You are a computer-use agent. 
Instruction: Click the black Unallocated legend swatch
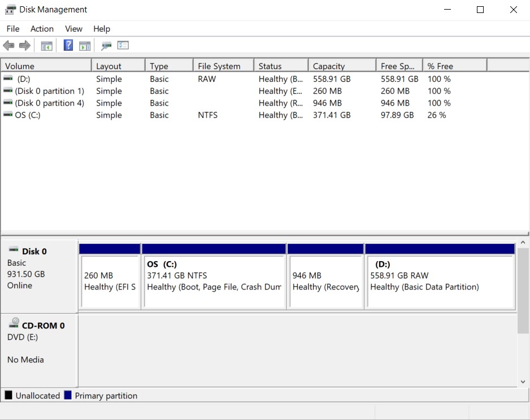(x=8, y=395)
